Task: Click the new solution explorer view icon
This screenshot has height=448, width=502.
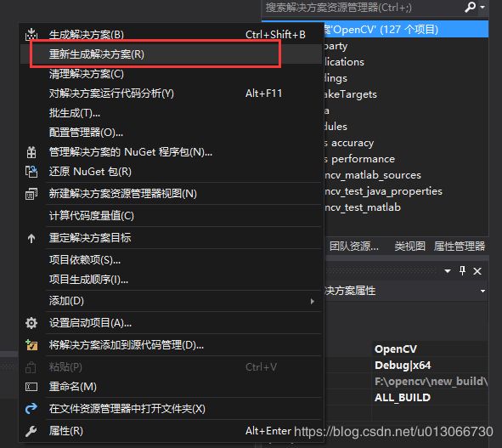Action: tap(31, 194)
